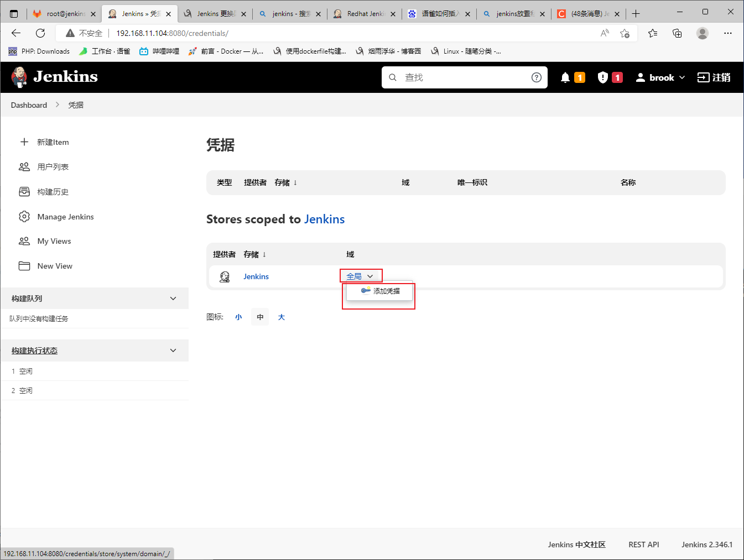Click the people icon beside My Views

pyautogui.click(x=24, y=241)
